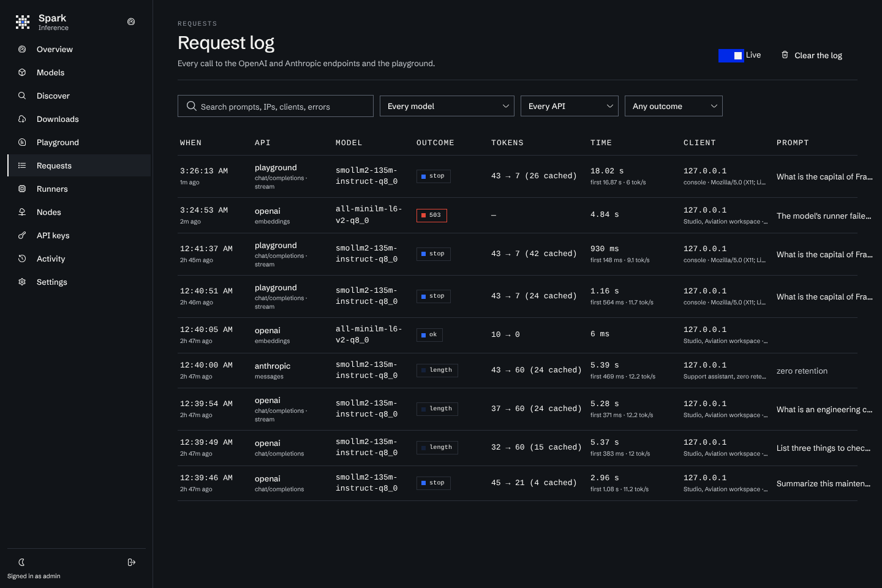Click the gauge icon right of Spark Inference

(131, 22)
